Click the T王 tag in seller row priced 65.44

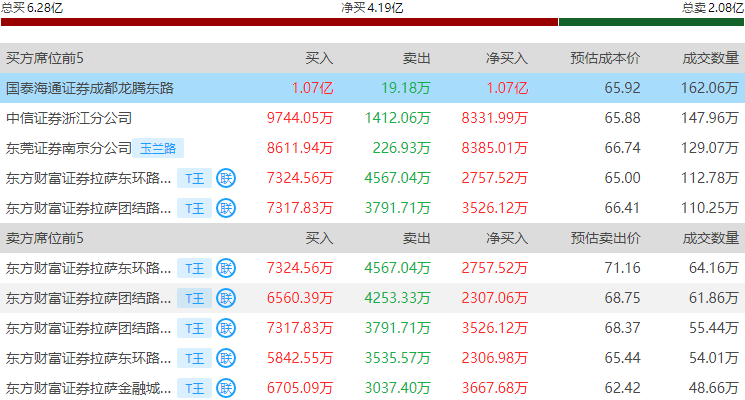pyautogui.click(x=194, y=359)
